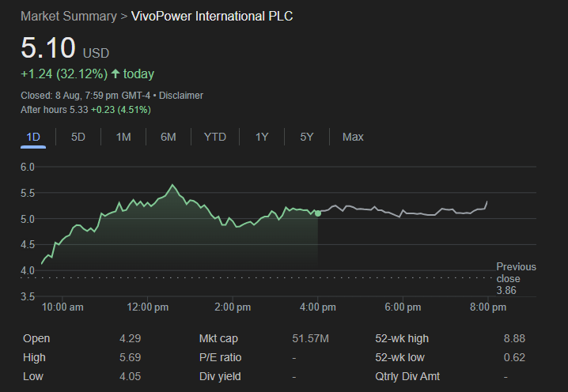
Task: Click the After hours 5.33 value
Action: click(x=55, y=110)
